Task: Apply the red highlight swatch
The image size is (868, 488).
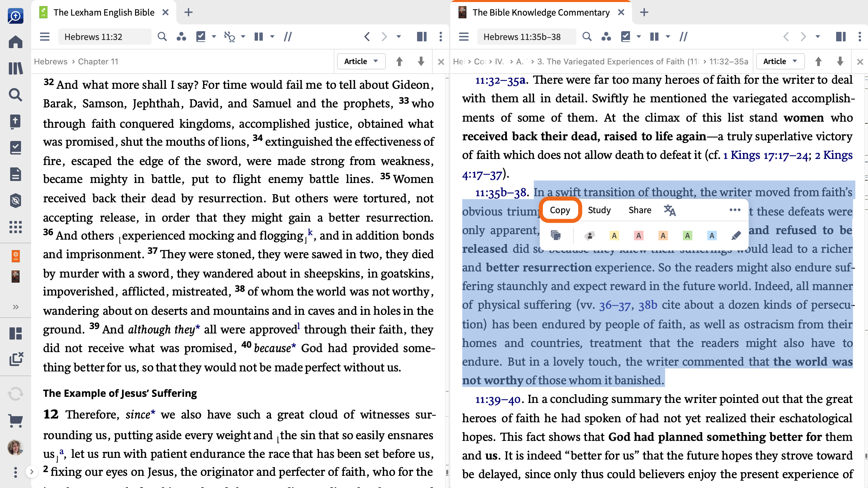Action: 638,236
